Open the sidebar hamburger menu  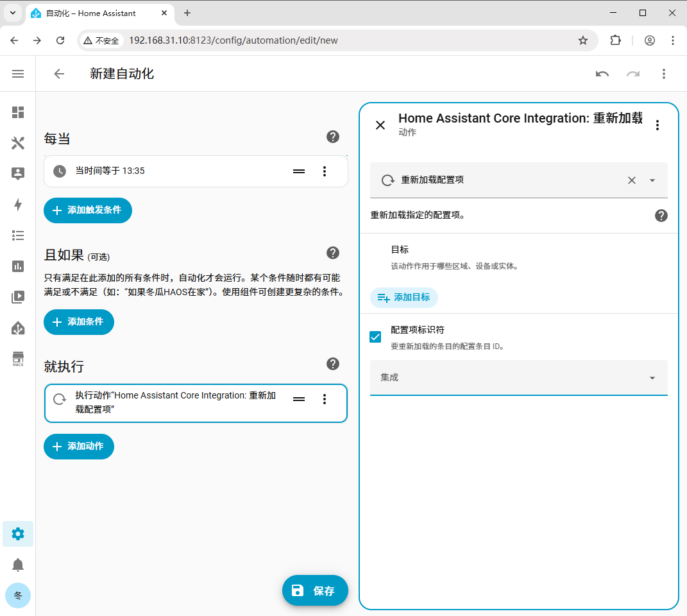coord(18,74)
